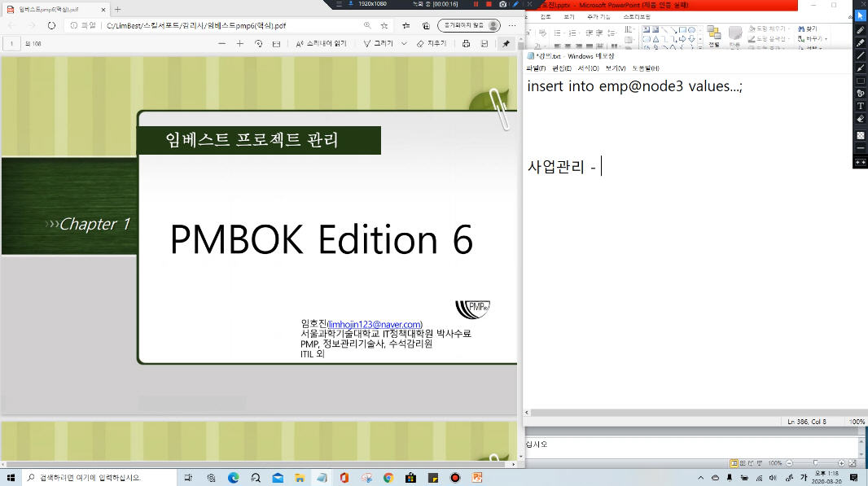This screenshot has width=868, height=486.
Task: Select the highlighter tool in drawing sidebar
Action: (860, 42)
